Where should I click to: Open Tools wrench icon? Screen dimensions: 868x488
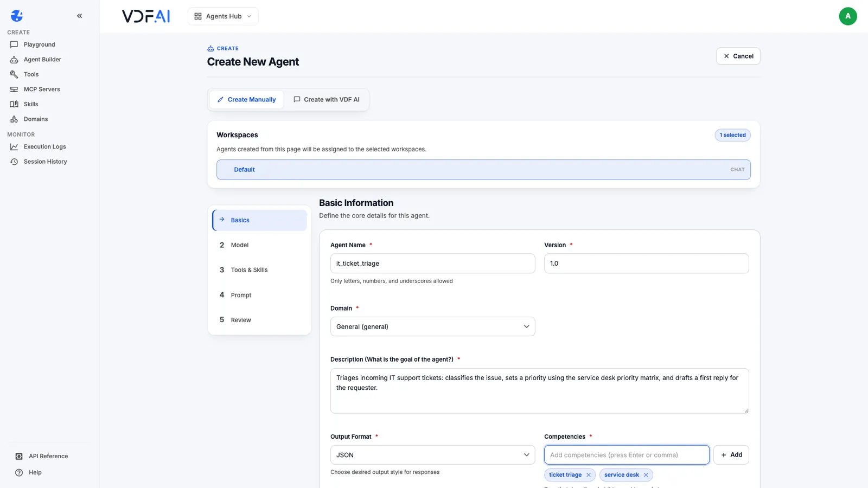(14, 74)
